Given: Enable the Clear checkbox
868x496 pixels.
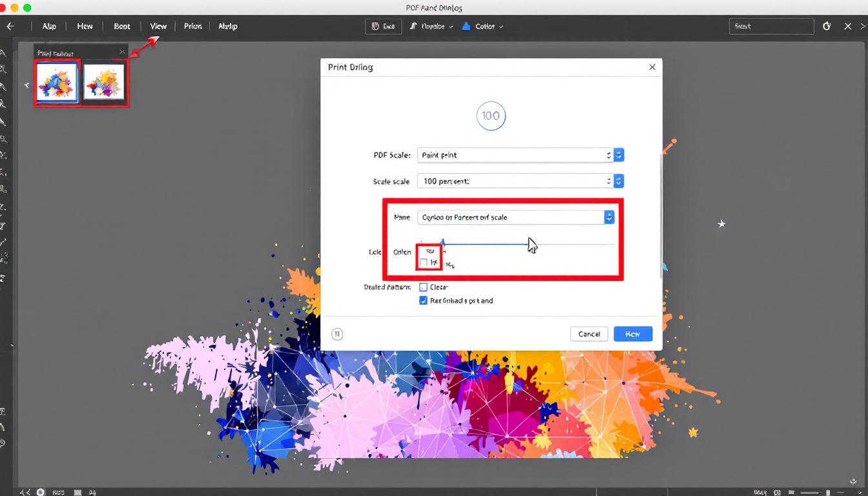Looking at the screenshot, I should (x=424, y=287).
